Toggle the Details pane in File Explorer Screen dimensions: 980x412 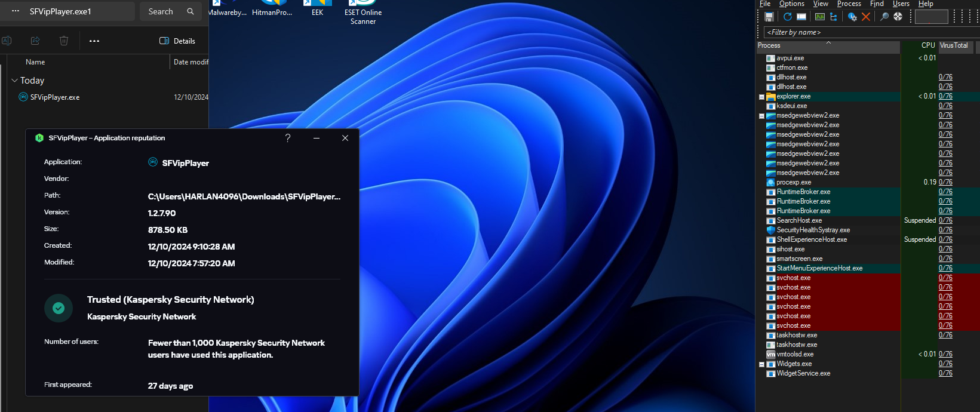point(177,41)
